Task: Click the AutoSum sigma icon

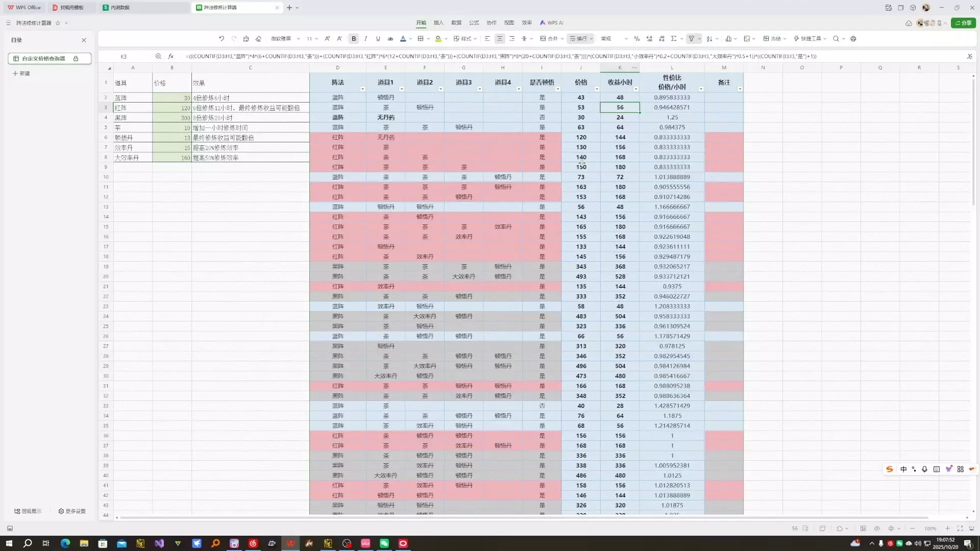Action: [x=674, y=39]
